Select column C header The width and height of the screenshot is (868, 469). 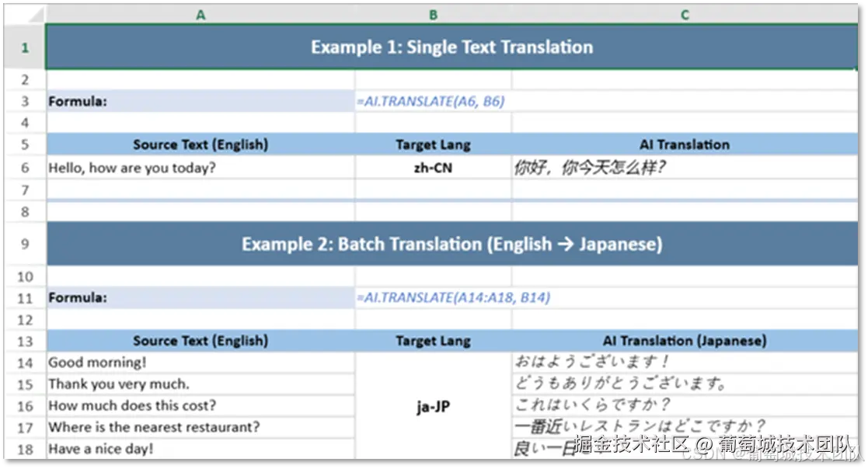click(685, 15)
